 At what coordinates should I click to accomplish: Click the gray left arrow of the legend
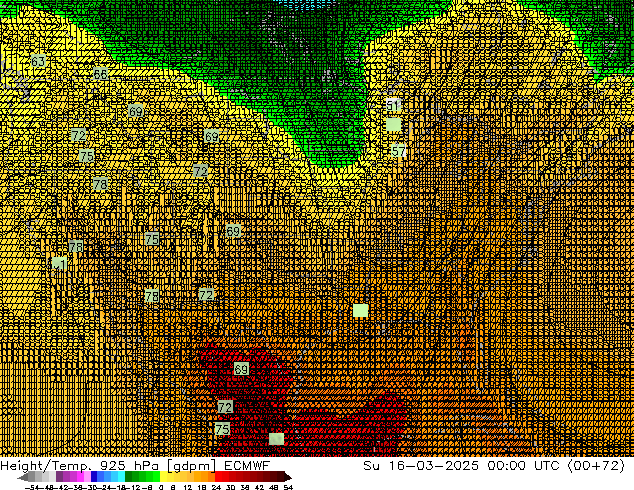(x=23, y=477)
